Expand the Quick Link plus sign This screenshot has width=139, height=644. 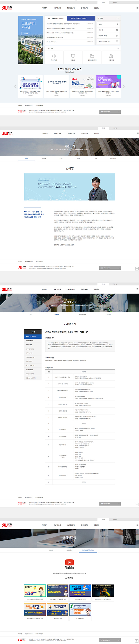tap(118, 48)
